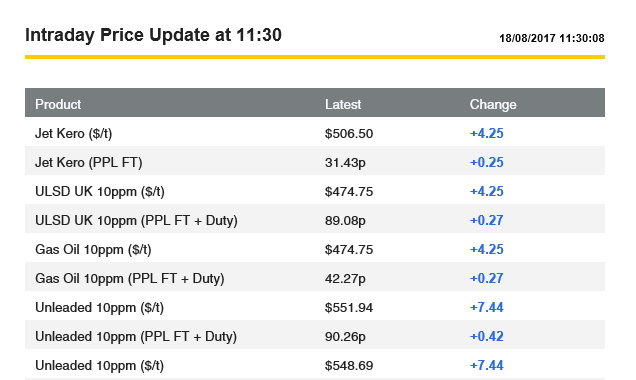Click the +0.25 change value
The image size is (636, 380).
(x=486, y=163)
